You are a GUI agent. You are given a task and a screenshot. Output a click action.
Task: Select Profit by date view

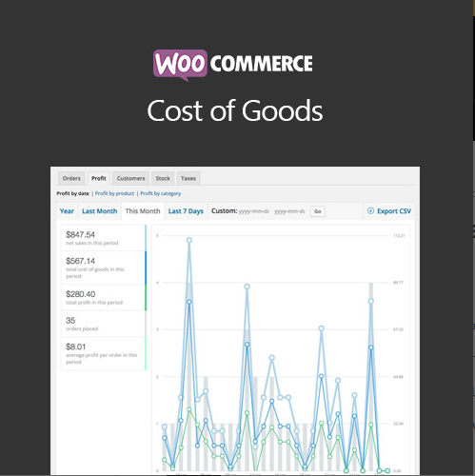[x=72, y=193]
